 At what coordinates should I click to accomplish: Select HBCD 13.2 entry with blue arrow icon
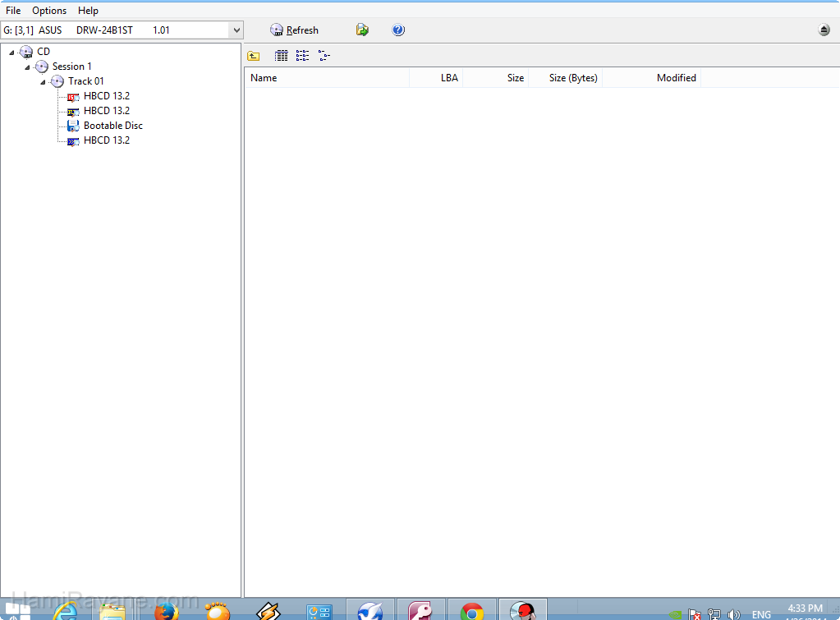(107, 140)
